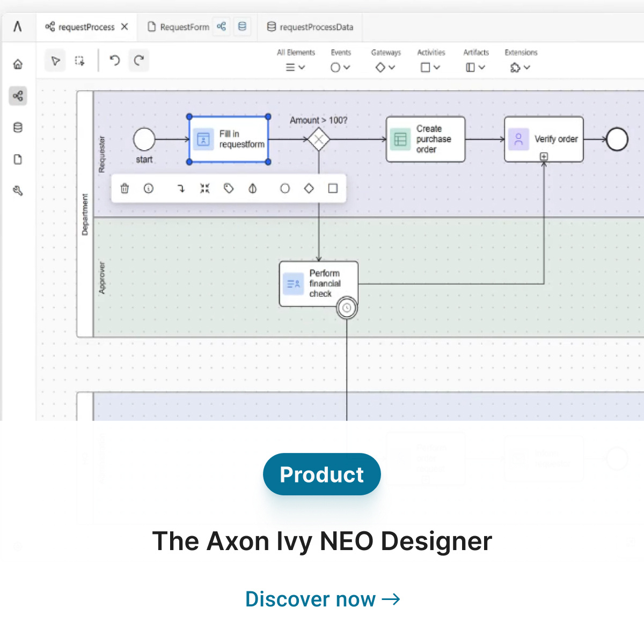The image size is (644, 644).
Task: Select the start event circle
Action: pos(144,140)
